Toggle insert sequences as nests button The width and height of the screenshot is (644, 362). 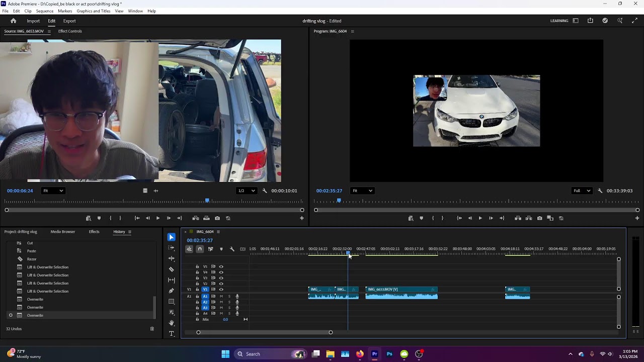[x=189, y=249]
